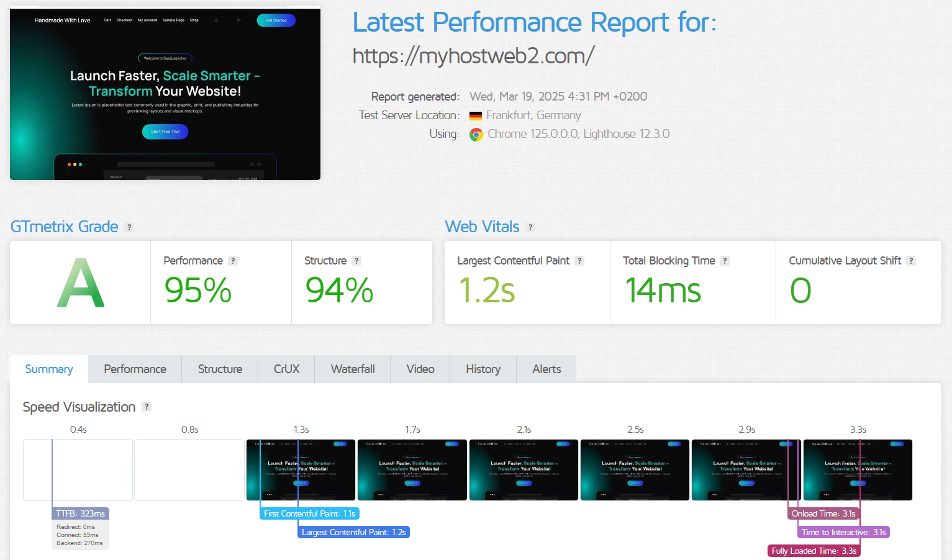
Task: Click the Backend: 270ms detail
Action: pos(79,543)
